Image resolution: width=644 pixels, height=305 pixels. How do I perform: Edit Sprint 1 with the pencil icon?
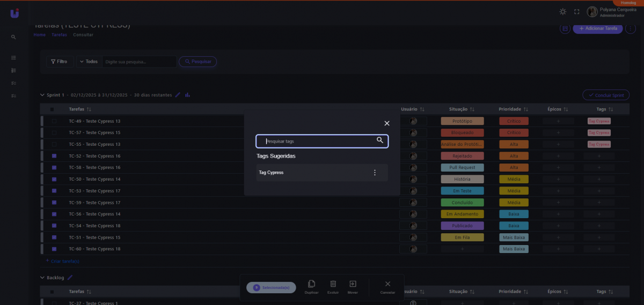[178, 95]
